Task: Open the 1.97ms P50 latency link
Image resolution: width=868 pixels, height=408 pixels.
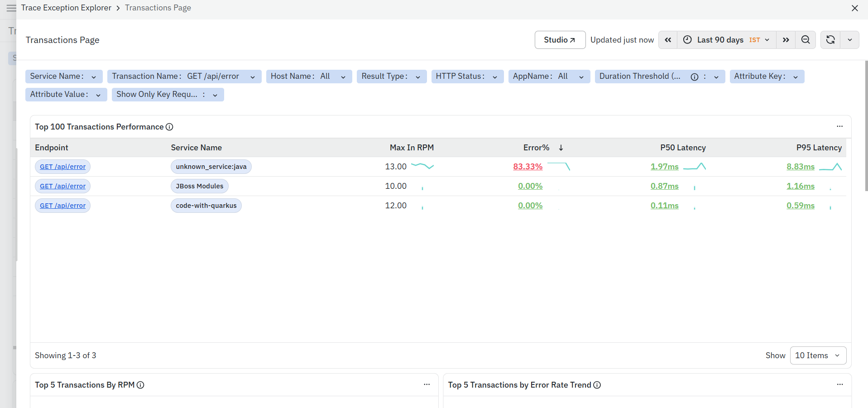Action: [665, 167]
